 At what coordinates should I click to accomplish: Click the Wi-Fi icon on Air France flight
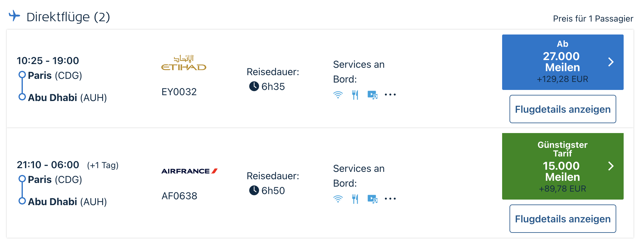(x=338, y=199)
